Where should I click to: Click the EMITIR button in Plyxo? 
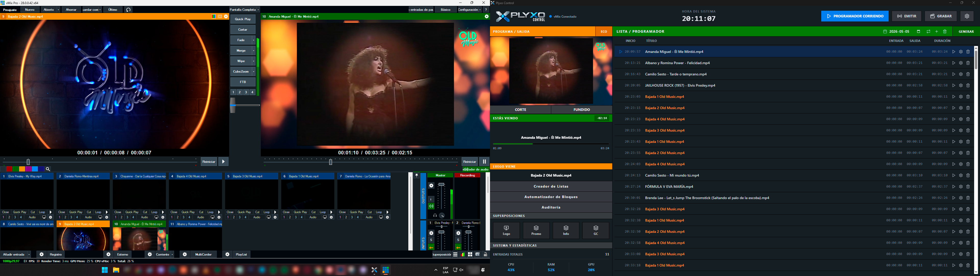tap(906, 16)
